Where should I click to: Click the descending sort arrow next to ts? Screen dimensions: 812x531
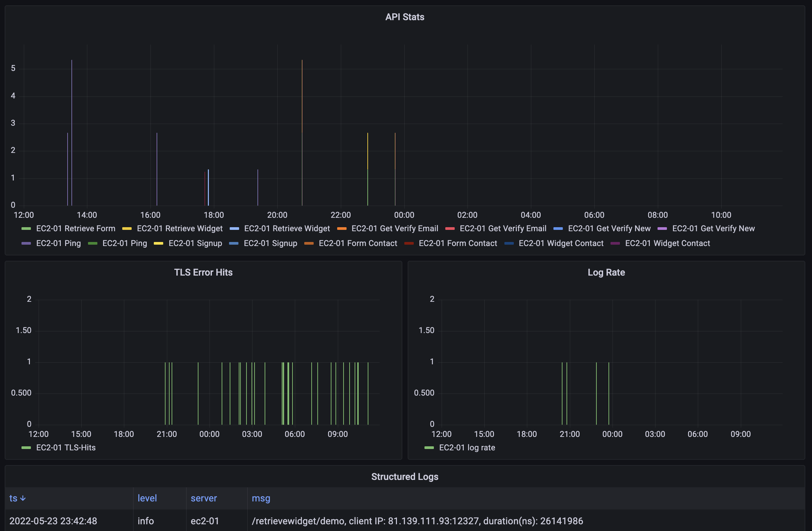coord(23,498)
